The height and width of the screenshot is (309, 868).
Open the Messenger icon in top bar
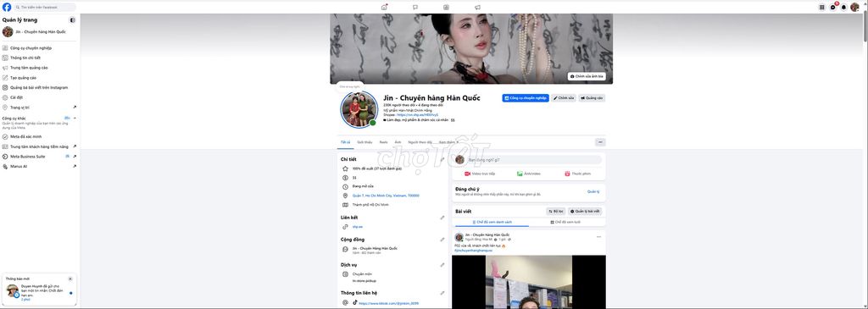tap(832, 7)
